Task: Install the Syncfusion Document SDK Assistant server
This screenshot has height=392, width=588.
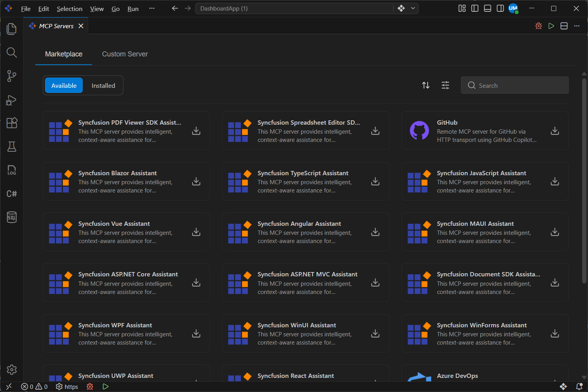Action: pos(555,283)
